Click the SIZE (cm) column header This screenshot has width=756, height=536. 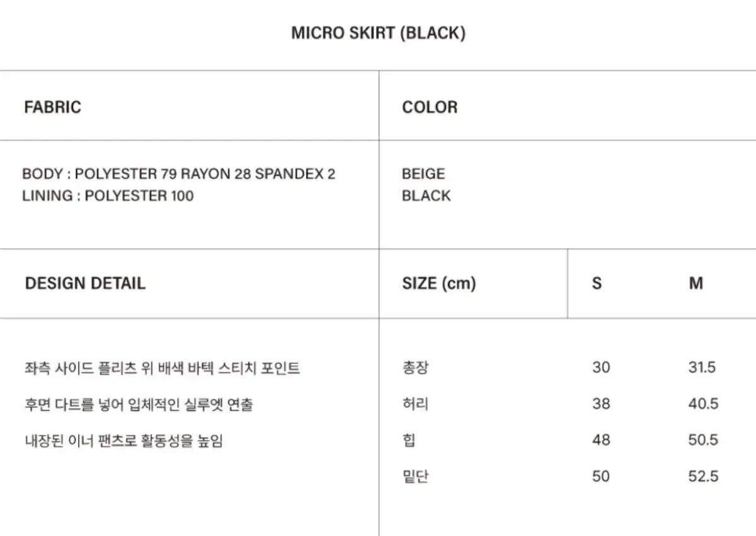point(439,283)
